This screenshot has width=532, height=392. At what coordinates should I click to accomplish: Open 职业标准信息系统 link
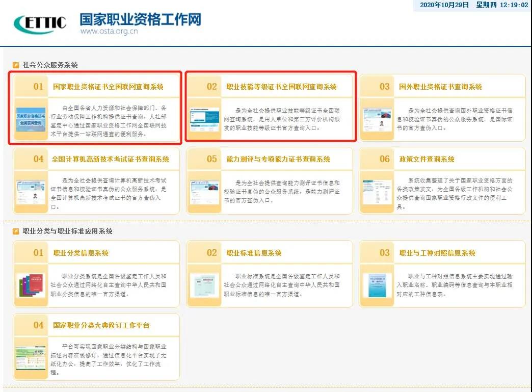(x=254, y=253)
